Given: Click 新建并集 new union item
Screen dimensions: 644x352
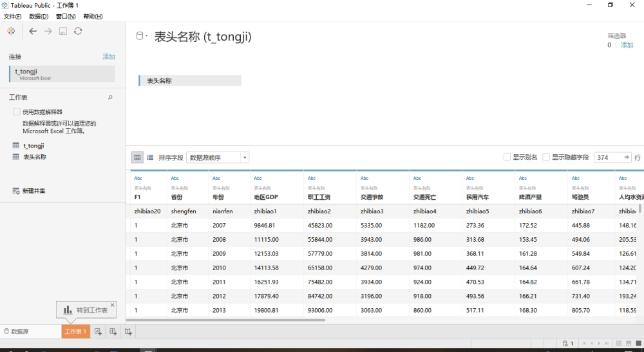Looking at the screenshot, I should 29,191.
